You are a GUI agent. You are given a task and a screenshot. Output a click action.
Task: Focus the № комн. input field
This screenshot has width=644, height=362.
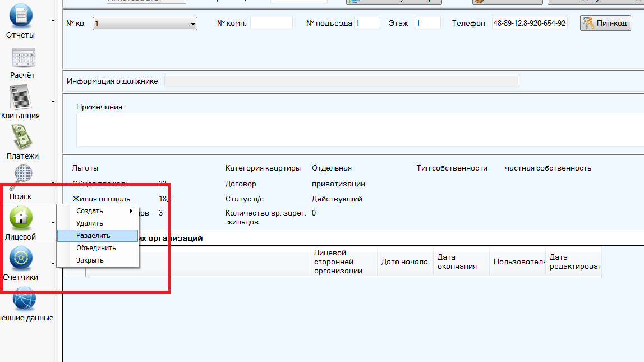pyautogui.click(x=271, y=24)
